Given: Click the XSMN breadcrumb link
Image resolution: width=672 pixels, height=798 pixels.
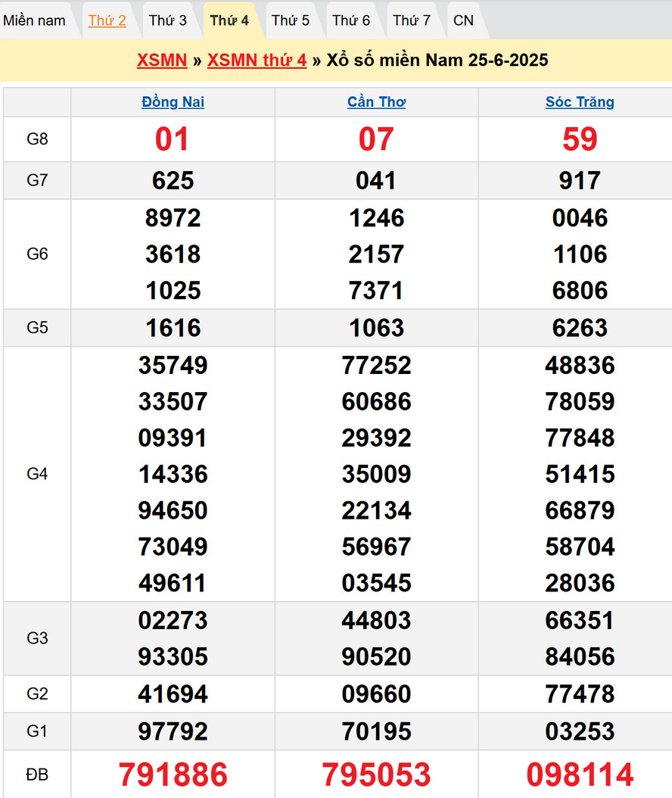Looking at the screenshot, I should pyautogui.click(x=162, y=61).
